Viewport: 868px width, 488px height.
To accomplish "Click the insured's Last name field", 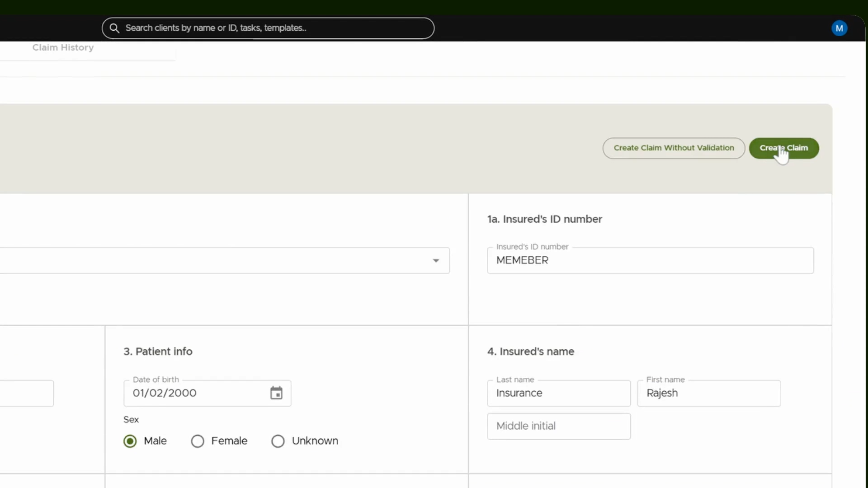I will 558,393.
